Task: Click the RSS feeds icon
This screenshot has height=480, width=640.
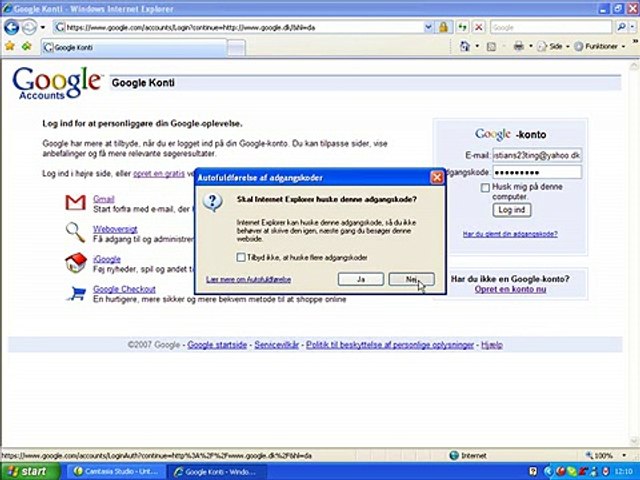Action: [x=491, y=47]
